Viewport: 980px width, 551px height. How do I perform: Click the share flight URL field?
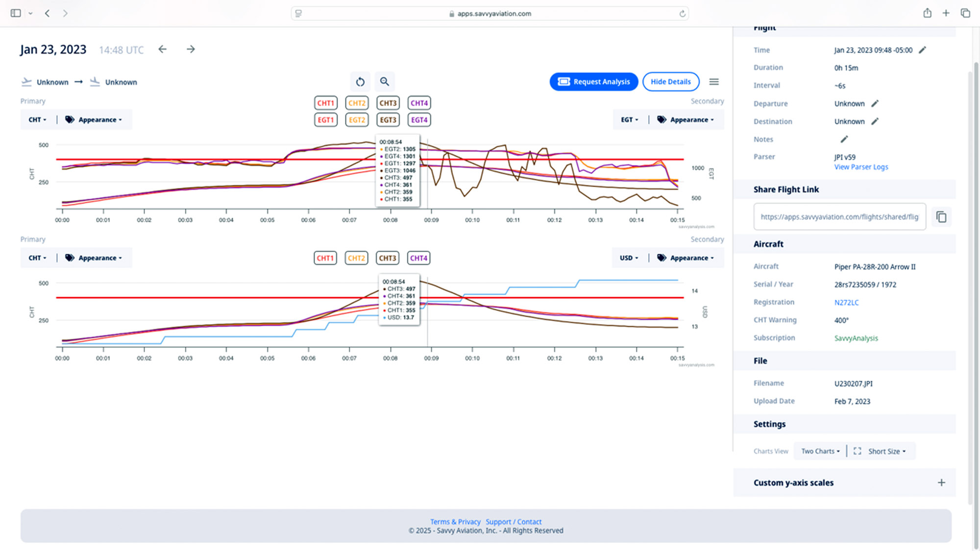pyautogui.click(x=839, y=217)
